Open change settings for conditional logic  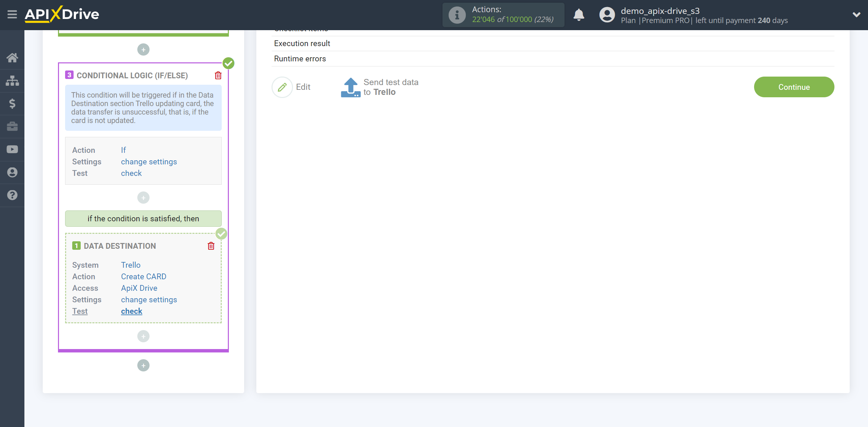pos(149,162)
